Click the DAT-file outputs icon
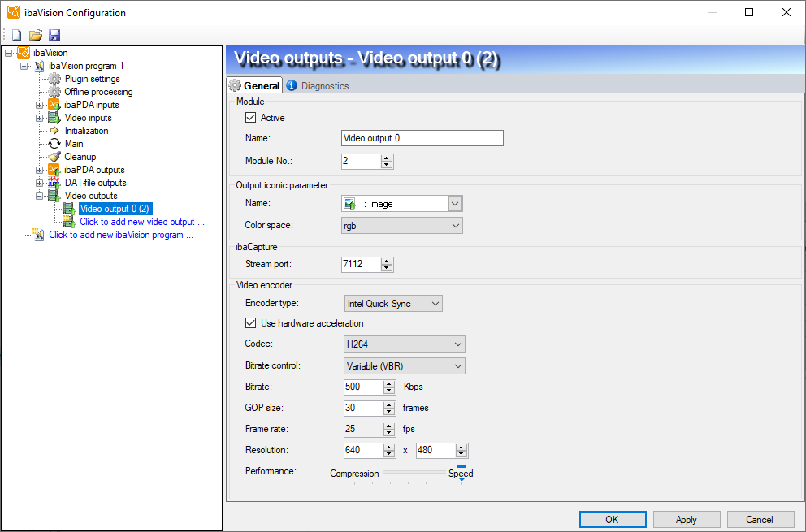Viewport: 806px width, 532px height. (x=54, y=183)
